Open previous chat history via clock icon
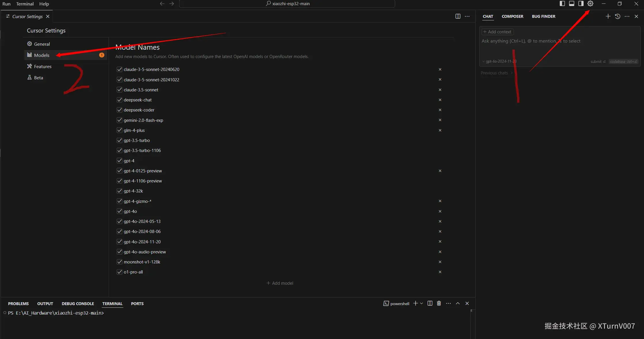 617,16
